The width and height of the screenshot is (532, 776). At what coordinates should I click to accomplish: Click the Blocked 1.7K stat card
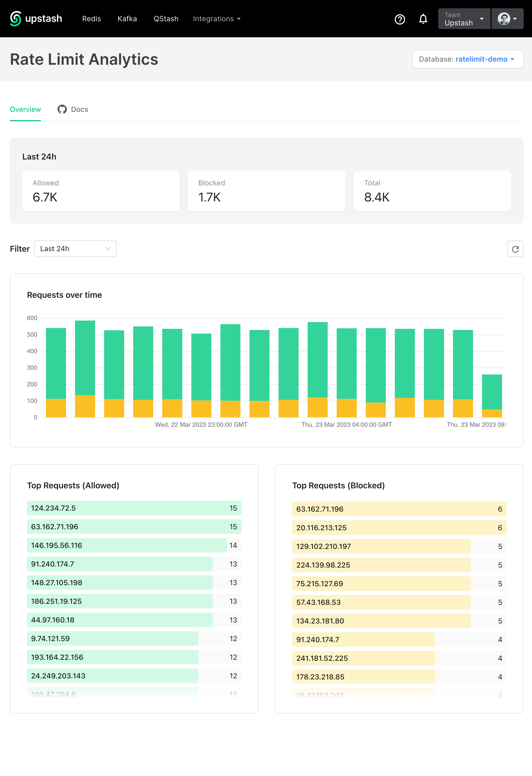tap(266, 191)
